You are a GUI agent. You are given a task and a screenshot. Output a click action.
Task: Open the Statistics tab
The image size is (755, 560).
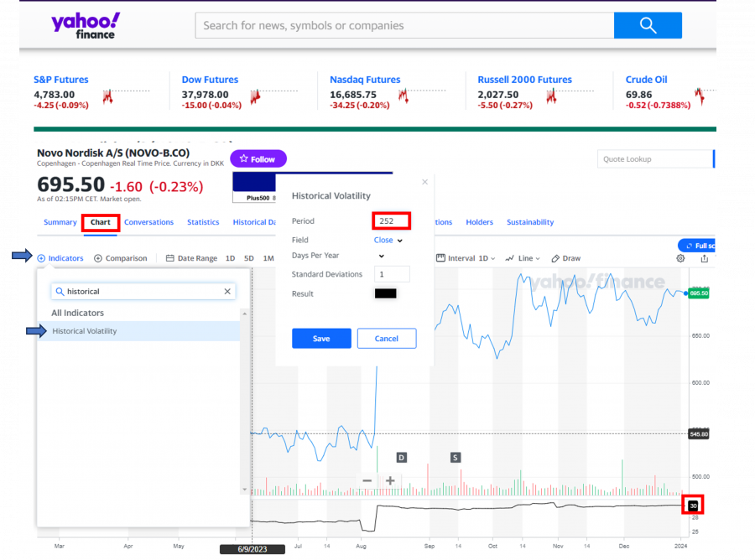coord(203,222)
